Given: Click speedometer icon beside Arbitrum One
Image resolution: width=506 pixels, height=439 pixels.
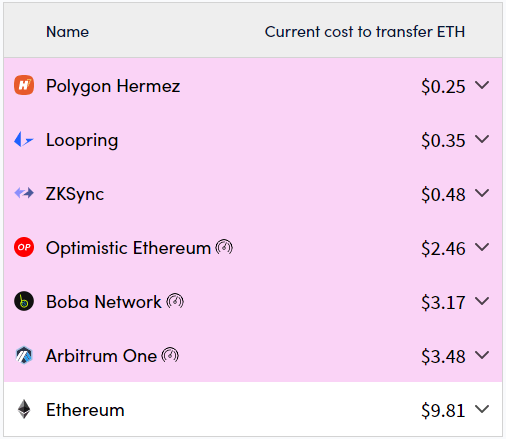Looking at the screenshot, I should [x=170, y=355].
